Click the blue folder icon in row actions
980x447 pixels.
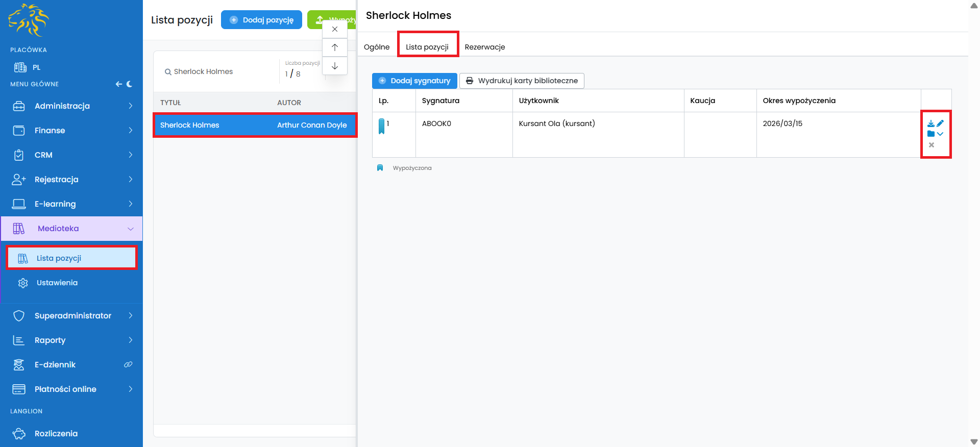(931, 134)
